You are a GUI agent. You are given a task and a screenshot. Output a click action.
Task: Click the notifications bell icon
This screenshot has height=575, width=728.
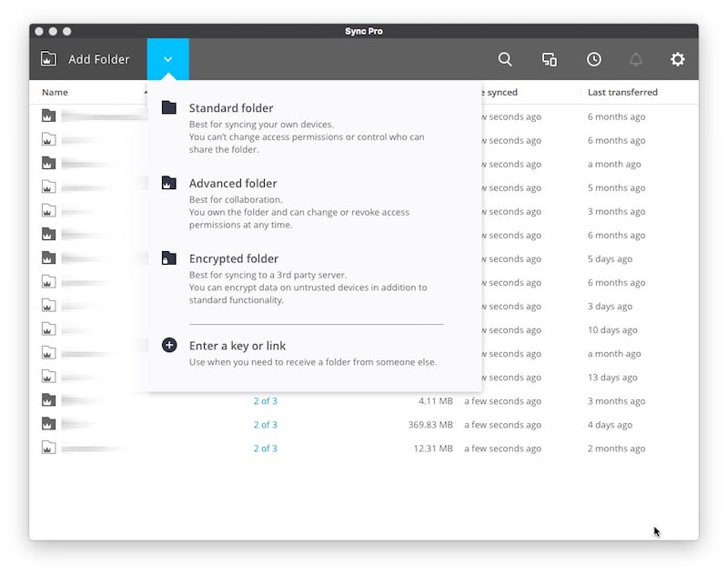pos(636,59)
